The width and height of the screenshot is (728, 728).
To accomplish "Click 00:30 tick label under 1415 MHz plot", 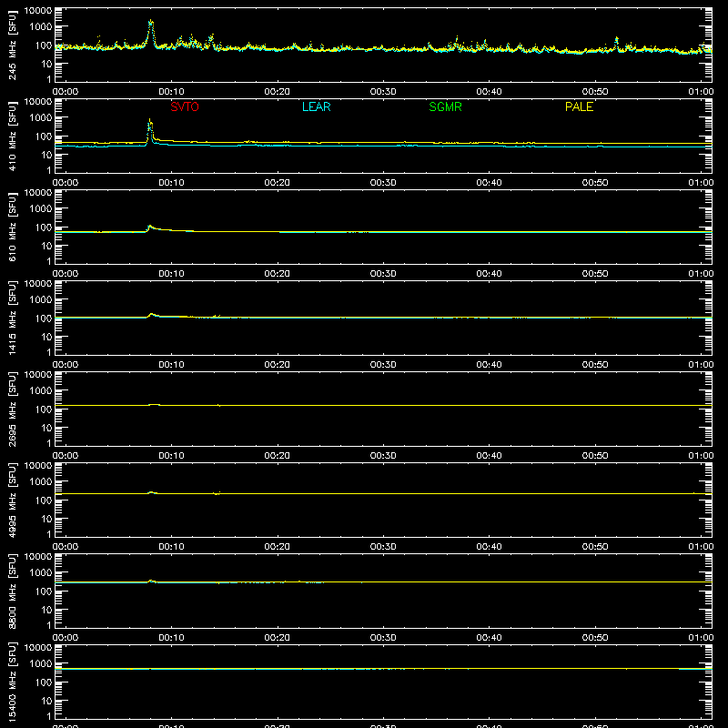I will [383, 365].
